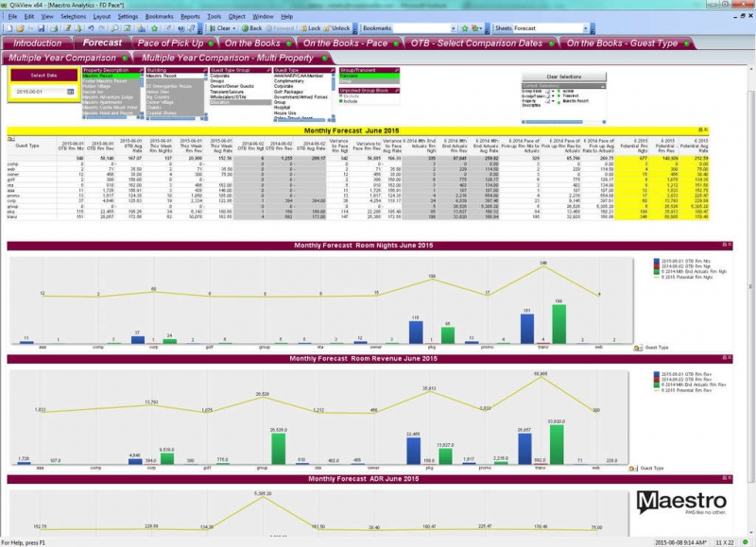This screenshot has height=547, width=756.
Task: Click the 2015-06-01 date input field
Action: click(39, 92)
